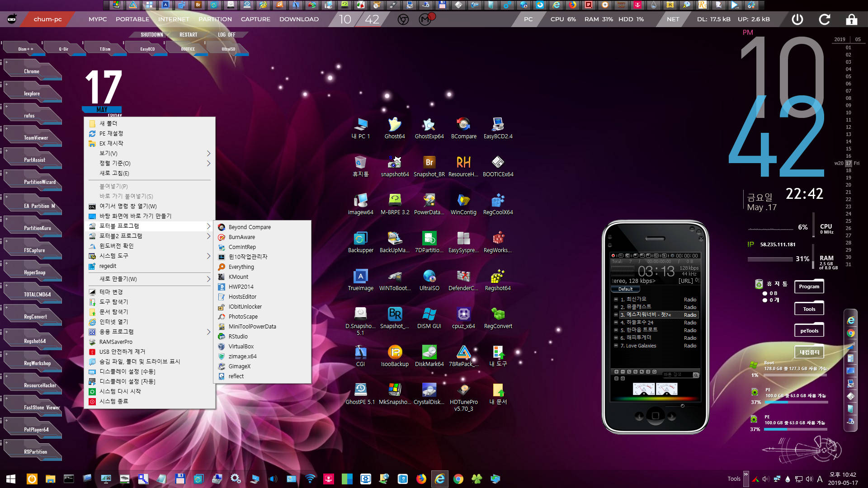The width and height of the screenshot is (868, 488).
Task: Select VirtualBox from the submenu
Action: (x=262, y=347)
